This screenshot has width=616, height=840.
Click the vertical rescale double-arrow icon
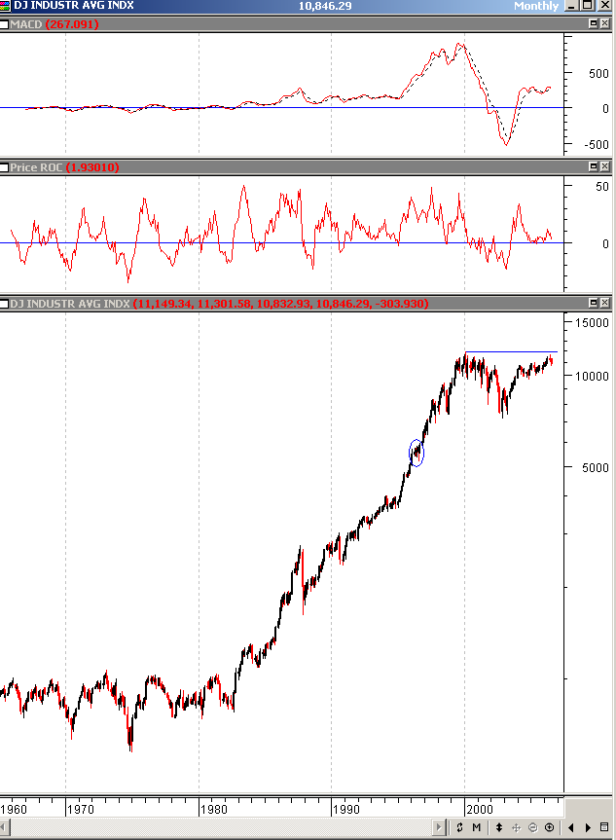click(498, 827)
